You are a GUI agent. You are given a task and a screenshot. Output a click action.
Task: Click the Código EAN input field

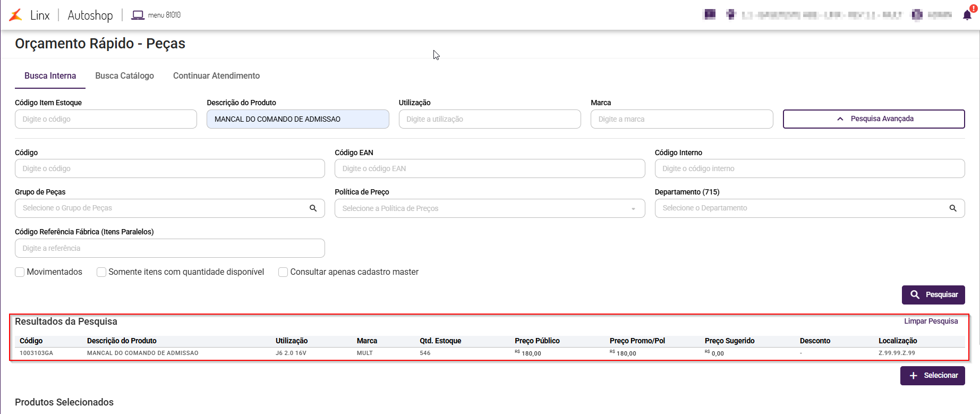[x=489, y=168]
